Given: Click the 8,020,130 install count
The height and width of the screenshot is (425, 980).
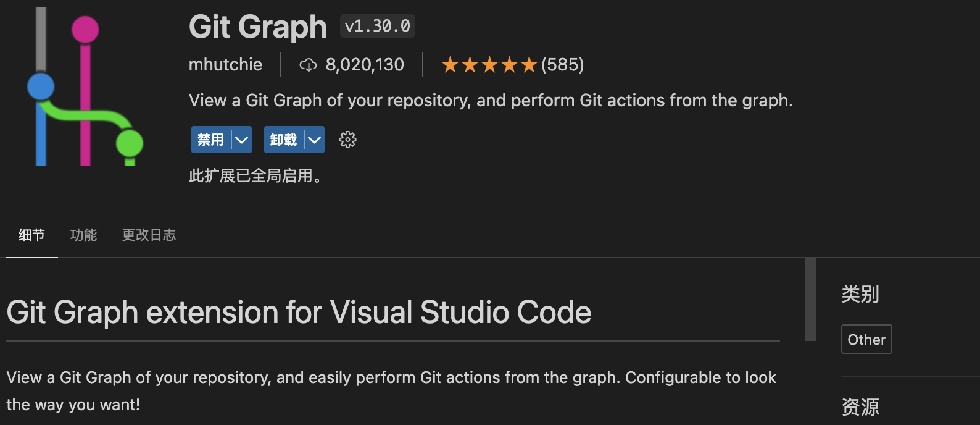Looking at the screenshot, I should tap(365, 65).
